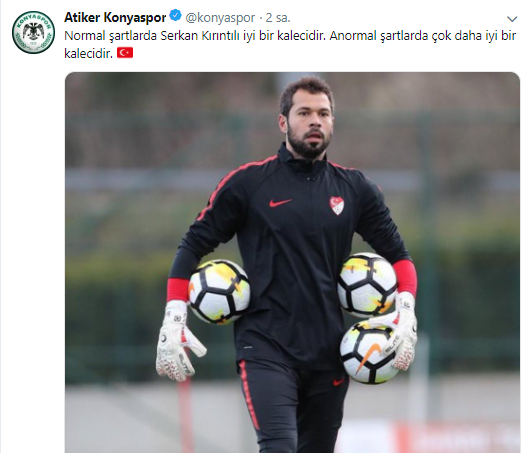This screenshot has width=529, height=453.
Task: Open the Atiker Konyaspor display name
Action: 115,17
